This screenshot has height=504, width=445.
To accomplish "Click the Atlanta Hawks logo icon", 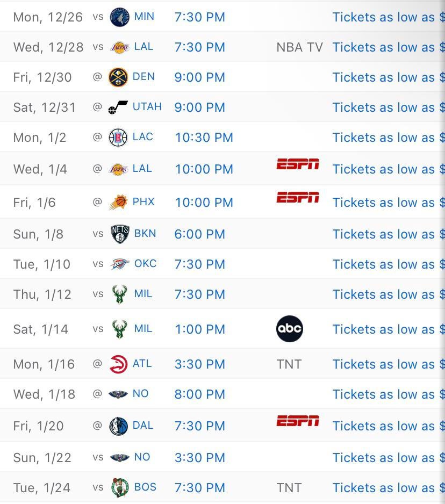I will click(118, 364).
